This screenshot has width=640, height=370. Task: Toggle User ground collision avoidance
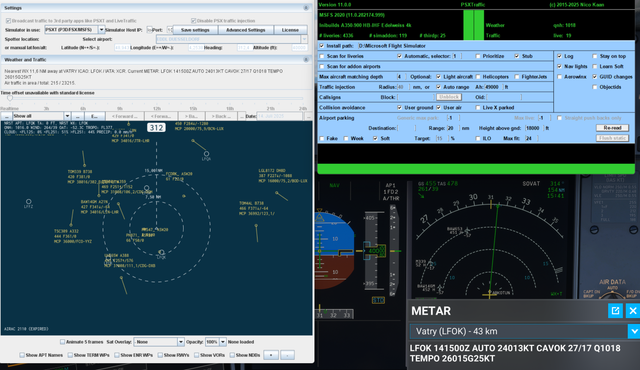point(400,108)
